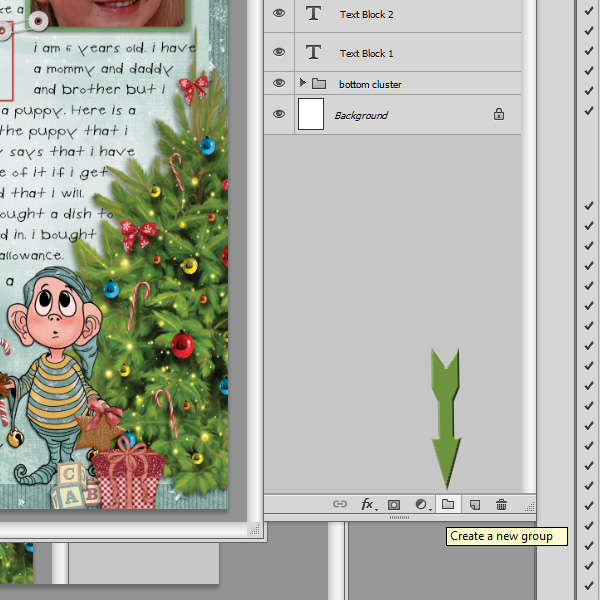
Task: Open the fx layer style menu
Action: pyautogui.click(x=368, y=504)
